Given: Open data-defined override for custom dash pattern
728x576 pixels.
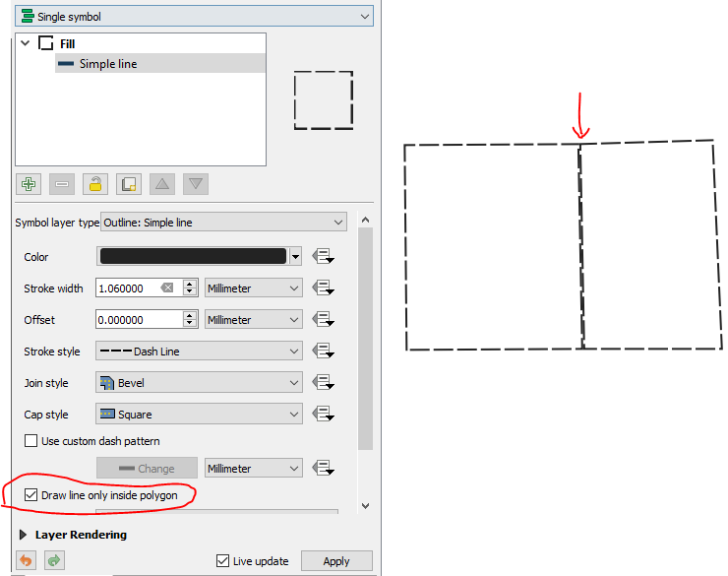Looking at the screenshot, I should (323, 468).
